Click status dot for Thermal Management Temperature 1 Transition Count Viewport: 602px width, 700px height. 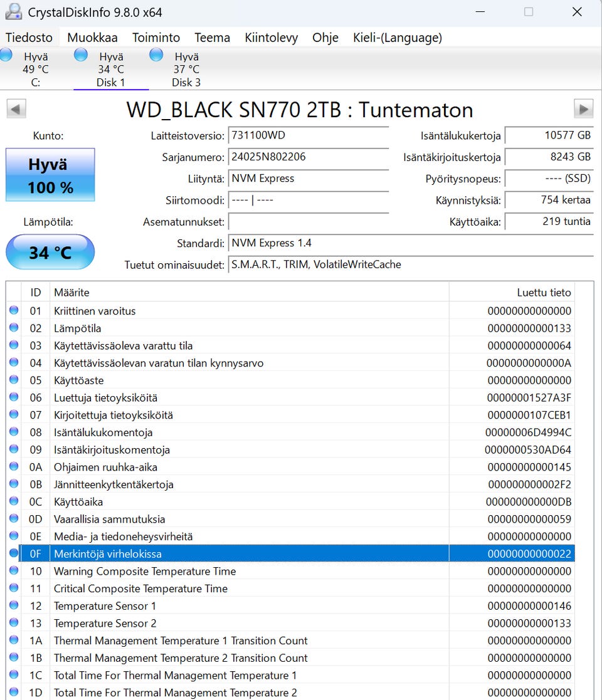click(x=14, y=640)
